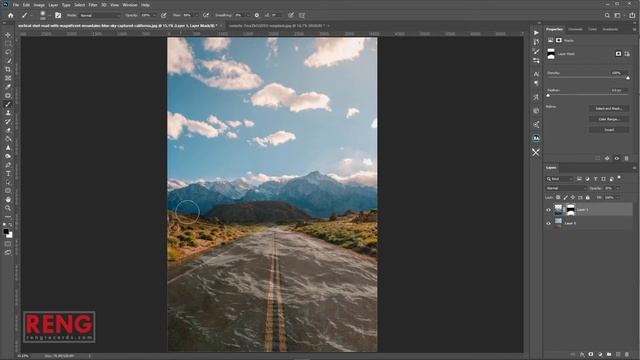Open the Filter menu

point(93,5)
